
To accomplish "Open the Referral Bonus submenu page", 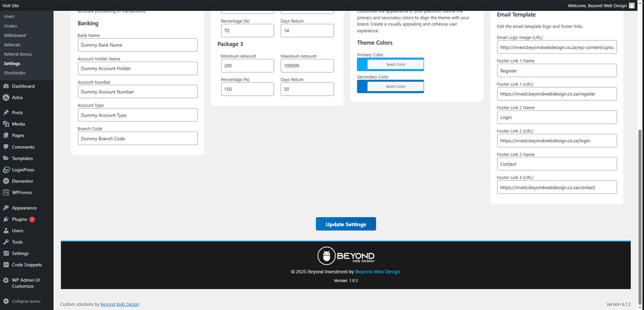I will point(18,54).
